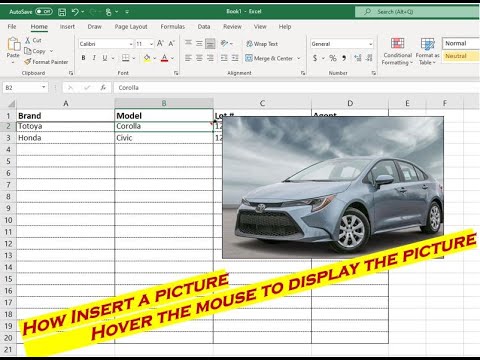480x360 pixels.
Task: Click Decrease Font Size icon
Action: (171, 43)
